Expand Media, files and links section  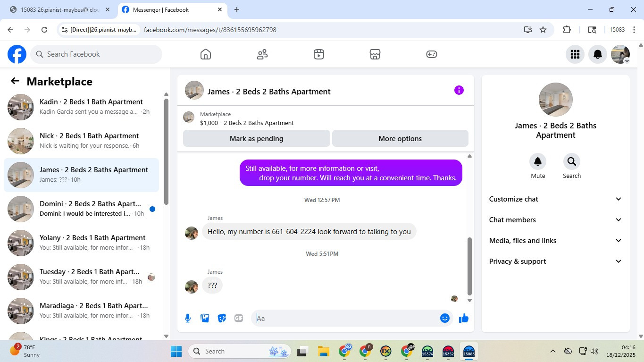tap(556, 241)
